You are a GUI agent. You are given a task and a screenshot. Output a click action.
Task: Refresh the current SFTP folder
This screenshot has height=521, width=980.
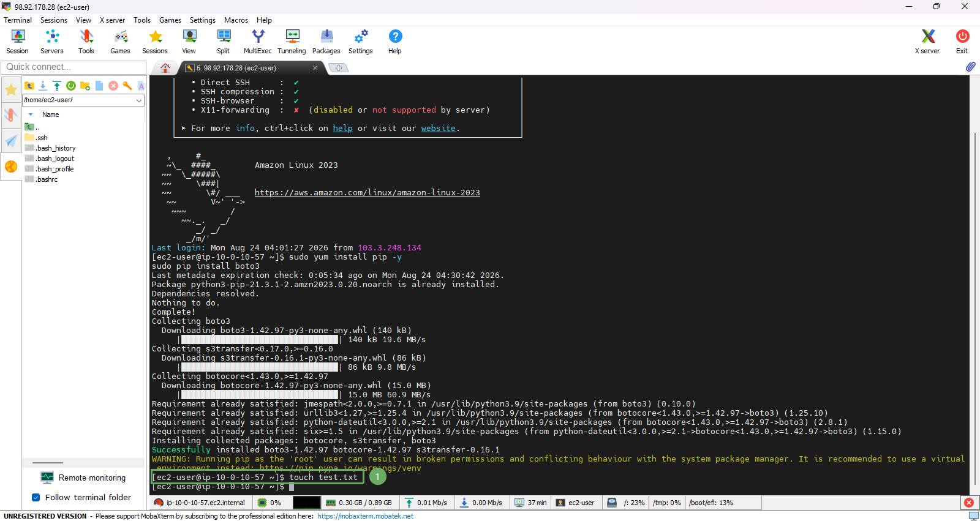pyautogui.click(x=71, y=86)
